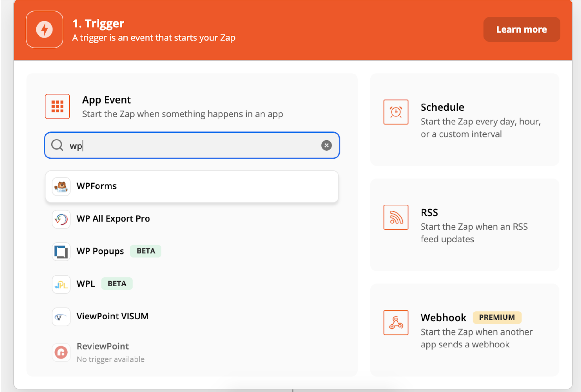The width and height of the screenshot is (581, 392).
Task: Click the WP All Export Pro app icon
Action: pyautogui.click(x=61, y=219)
